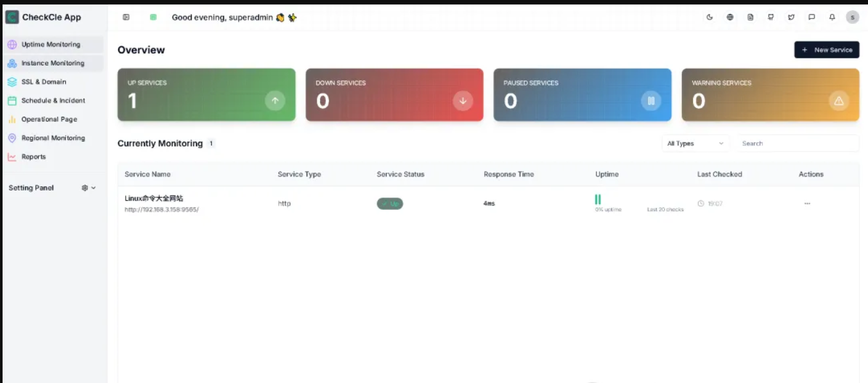Open Regional Monitoring in sidebar
Viewport: 868px width, 383px height.
(53, 138)
